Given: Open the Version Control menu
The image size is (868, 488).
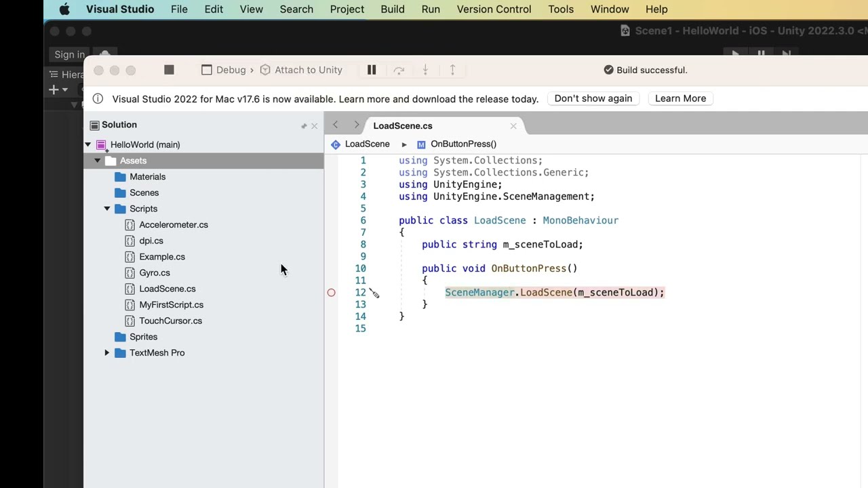Looking at the screenshot, I should 494,9.
